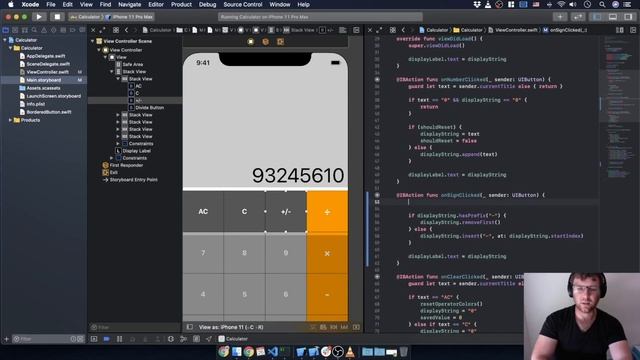Open the Source Control navigator
The image size is (640, 360).
[15, 30]
